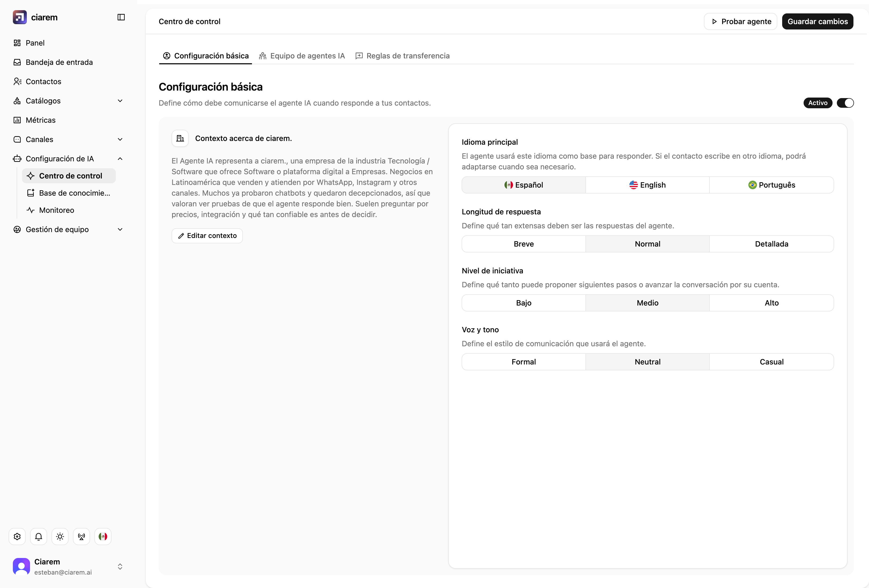Viewport: 869px width, 588px height.
Task: Switch to Reglas de transferencia tab
Action: tap(402, 56)
